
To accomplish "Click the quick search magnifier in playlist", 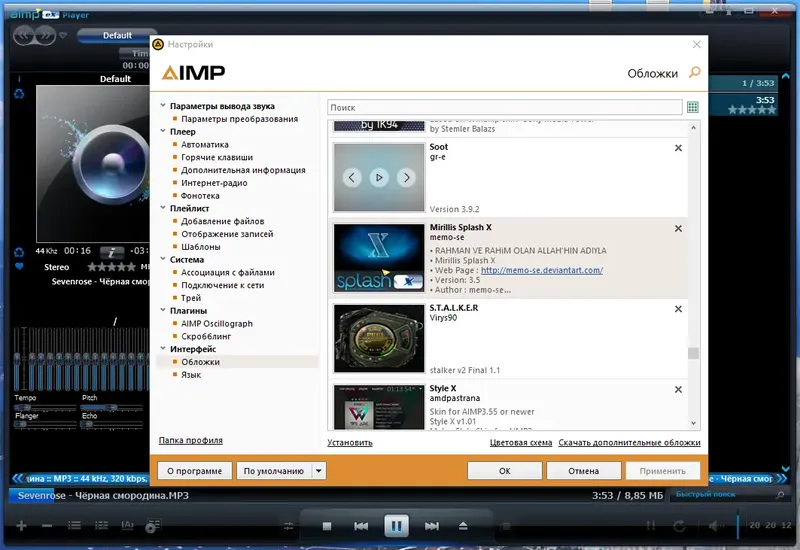I will point(780,495).
